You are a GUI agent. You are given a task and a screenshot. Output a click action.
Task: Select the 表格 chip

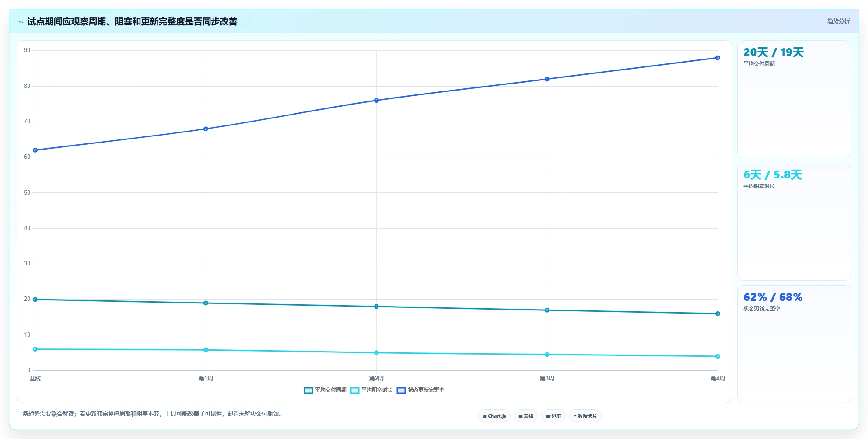(526, 416)
